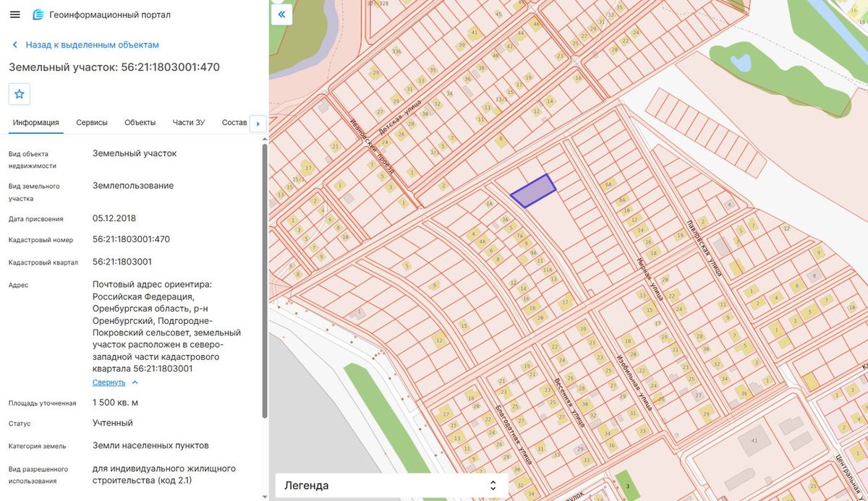Screen dimensions: 868x501
Task: Click Назад к выделенным объектам link
Action: pyautogui.click(x=93, y=45)
